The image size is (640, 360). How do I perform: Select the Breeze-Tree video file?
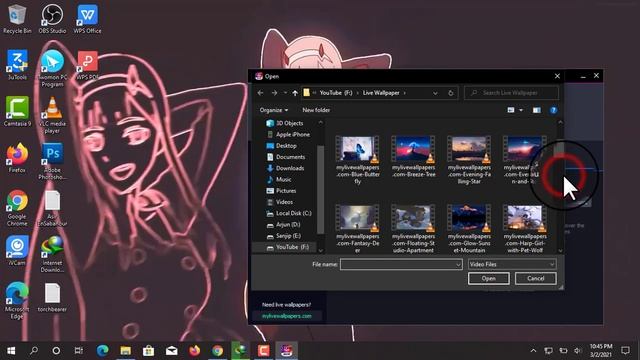click(x=413, y=156)
